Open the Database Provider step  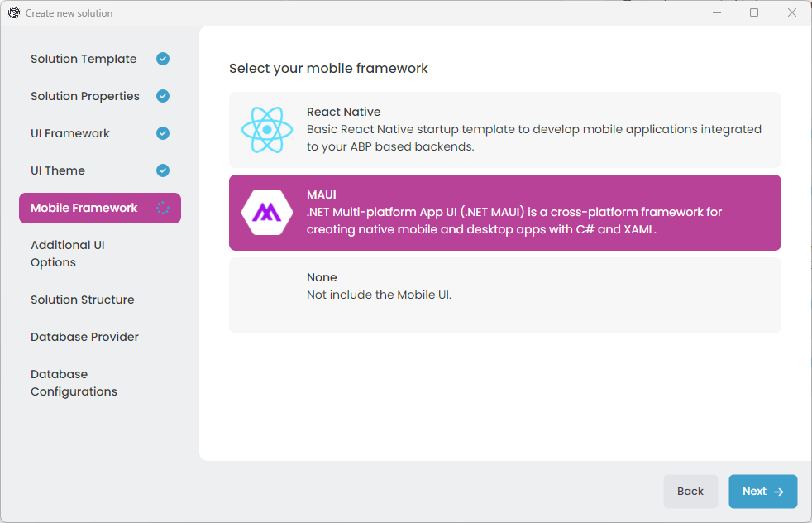tap(100, 337)
